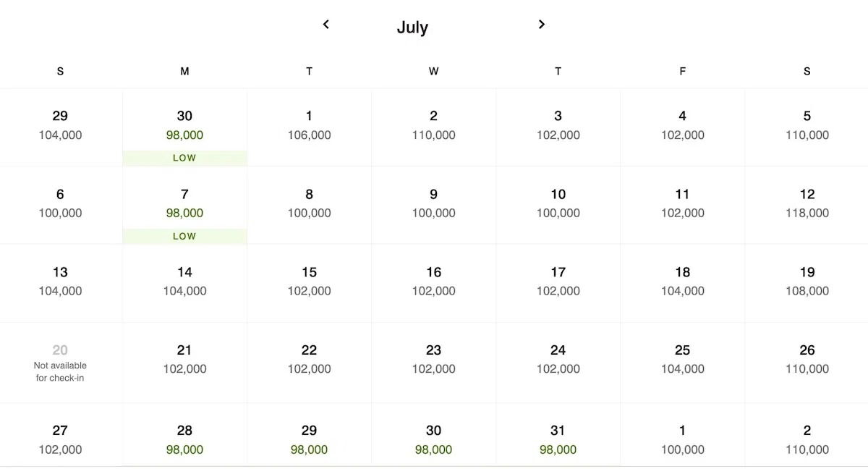Pick July 7 with 98,000 points

tap(184, 204)
